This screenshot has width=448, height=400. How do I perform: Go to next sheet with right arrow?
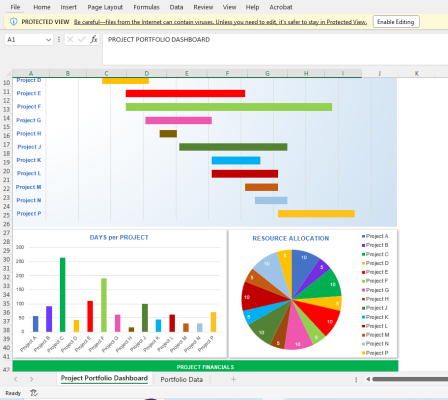pos(31,379)
